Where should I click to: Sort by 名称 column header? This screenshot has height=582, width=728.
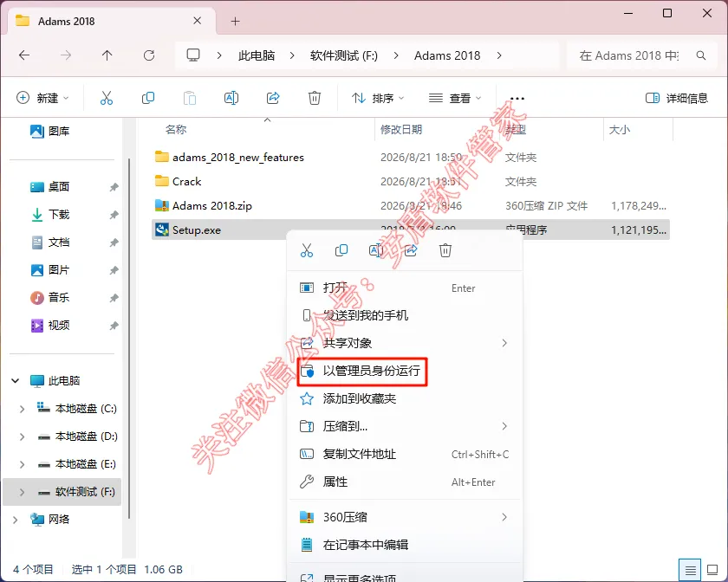click(x=176, y=130)
